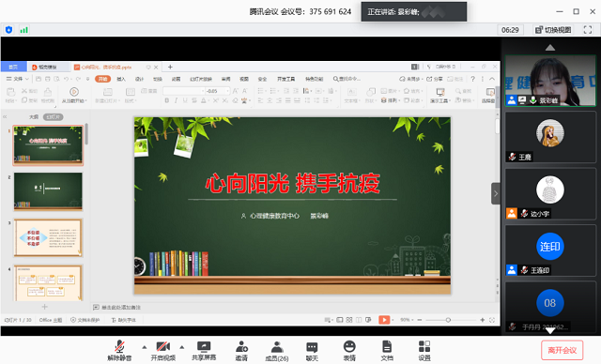Viewport: 601px width, 364px height.
Task: Select the 插入 ribbon tab
Action: tap(121, 79)
